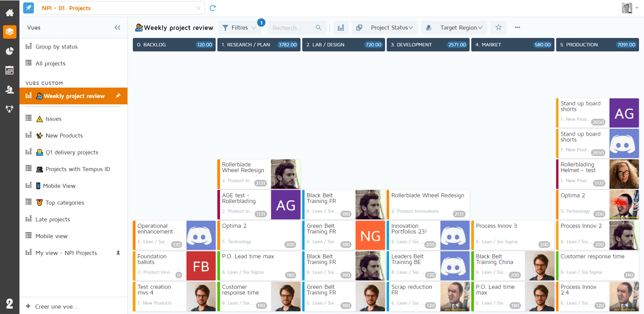Click the search input field
The image size is (644, 314).
click(x=292, y=28)
